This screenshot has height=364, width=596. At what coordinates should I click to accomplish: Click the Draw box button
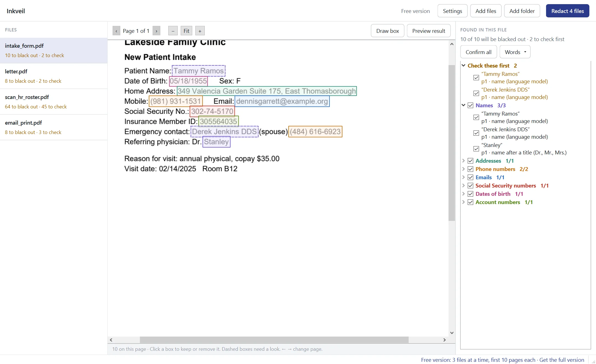click(387, 31)
